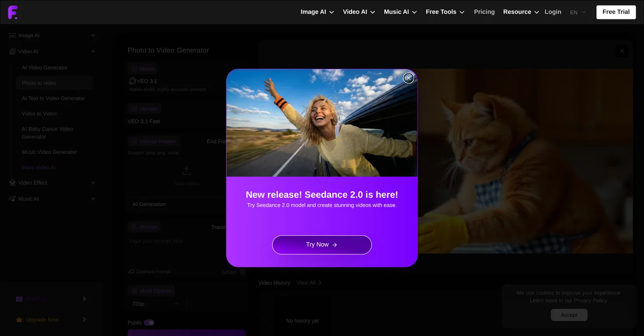644x336 pixels.
Task: Click previous arrow in Video History
Action: [264, 321]
